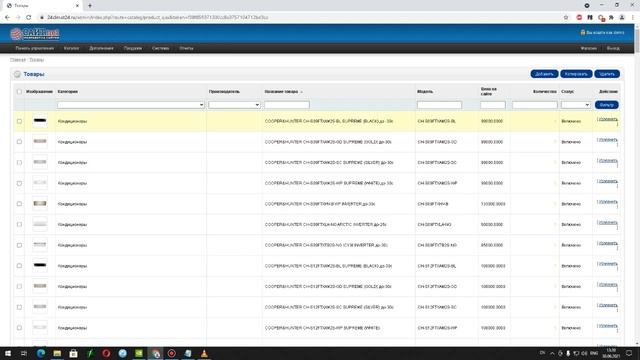Viewport: 640px width, 360px height.
Task: Open the Категория filter dropdown
Action: click(x=131, y=105)
